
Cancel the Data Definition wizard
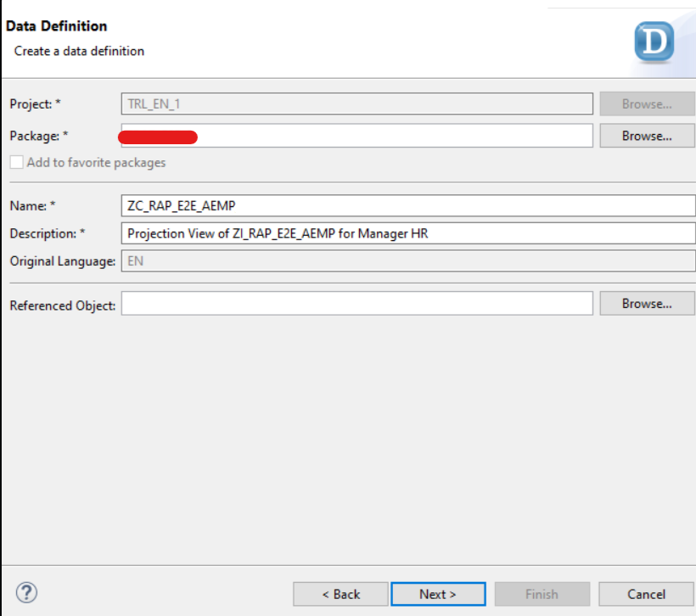coord(647,594)
